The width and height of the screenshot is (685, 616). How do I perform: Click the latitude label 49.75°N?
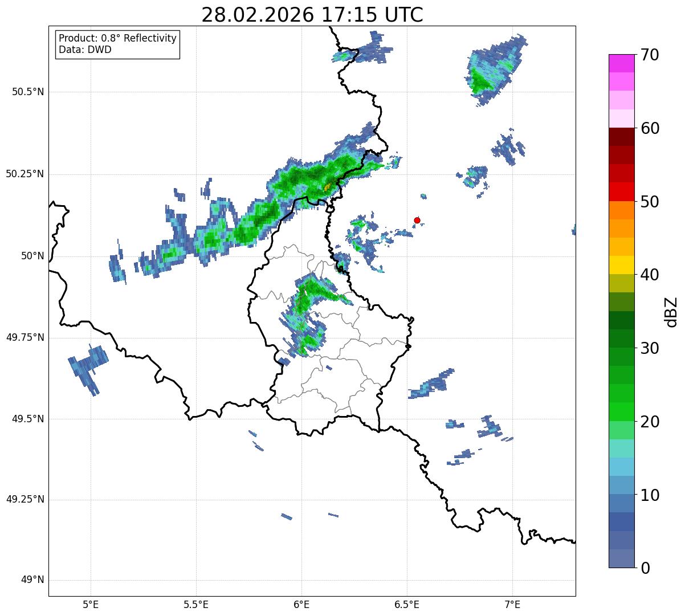(25, 337)
